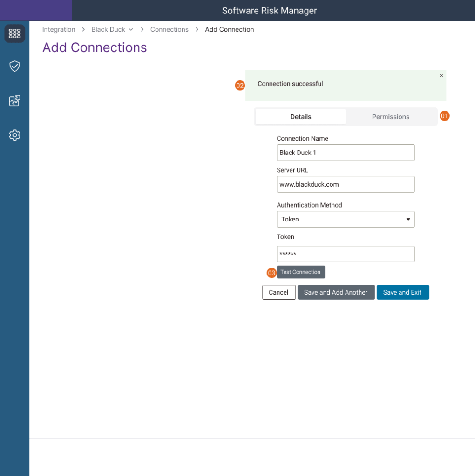The width and height of the screenshot is (475, 476).
Task: Dismiss the Connection successful banner
Action: pyautogui.click(x=441, y=76)
